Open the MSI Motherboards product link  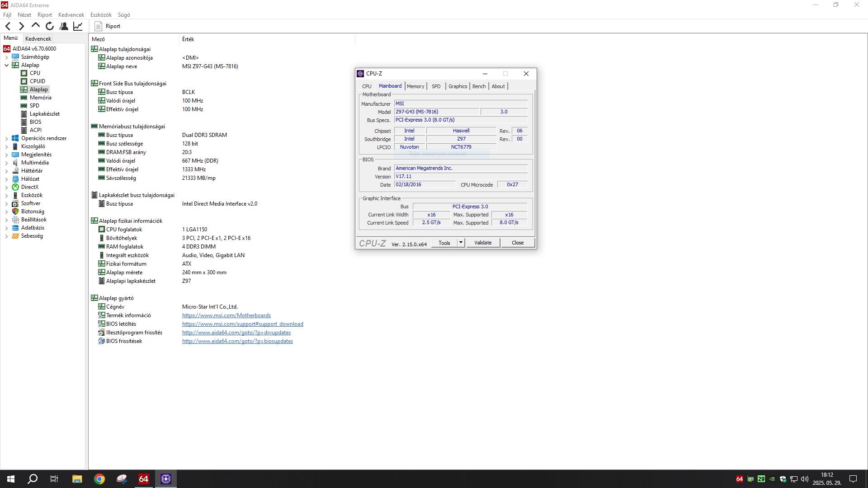click(x=226, y=315)
